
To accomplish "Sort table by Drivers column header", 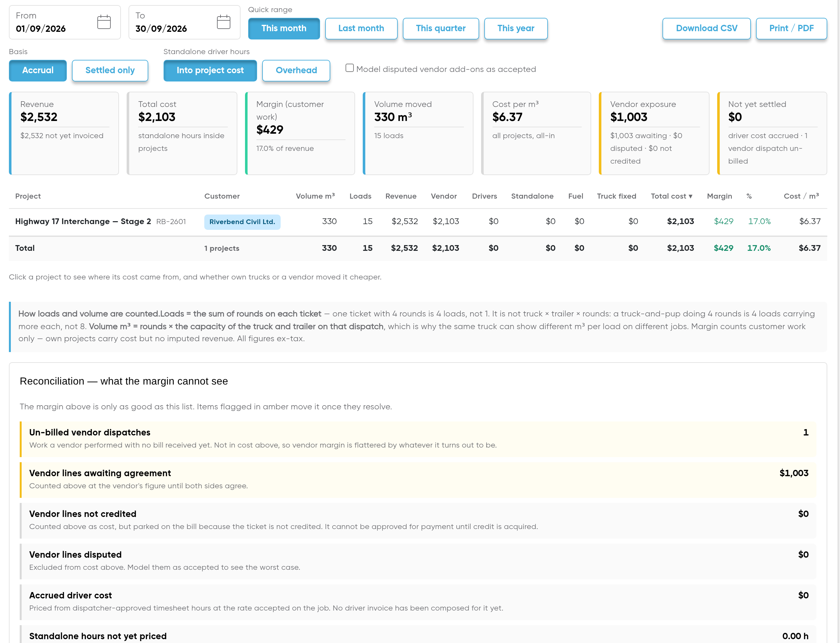I will [x=484, y=196].
